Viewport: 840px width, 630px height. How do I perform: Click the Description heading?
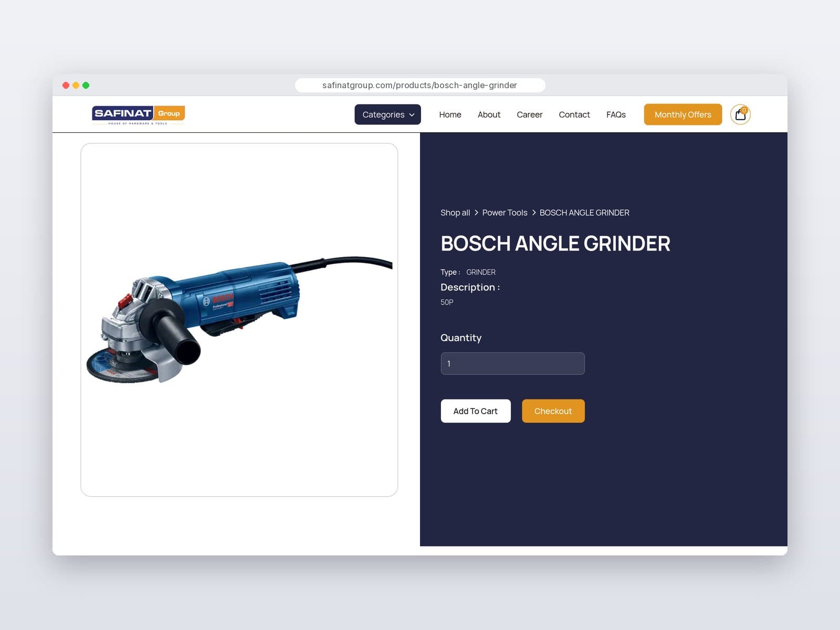[470, 287]
